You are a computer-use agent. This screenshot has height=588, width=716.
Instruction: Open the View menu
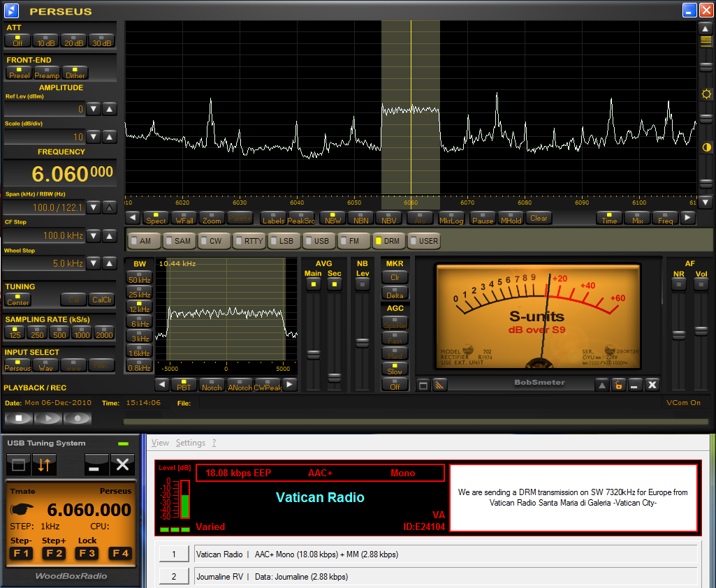click(x=160, y=443)
